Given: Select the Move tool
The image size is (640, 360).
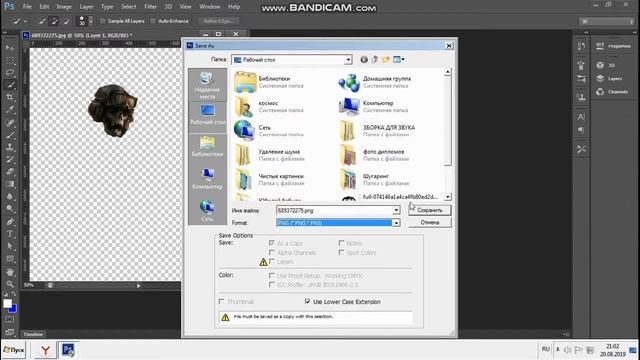Looking at the screenshot, I should (x=10, y=48).
